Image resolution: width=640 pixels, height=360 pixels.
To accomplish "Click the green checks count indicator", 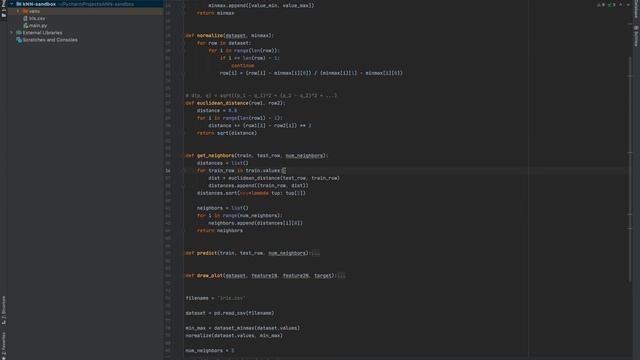I will tap(611, 5).
